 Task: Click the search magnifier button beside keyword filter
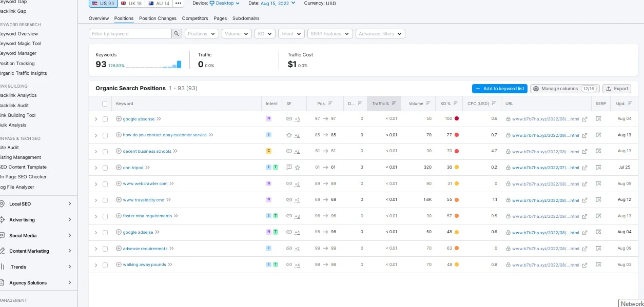(x=177, y=33)
